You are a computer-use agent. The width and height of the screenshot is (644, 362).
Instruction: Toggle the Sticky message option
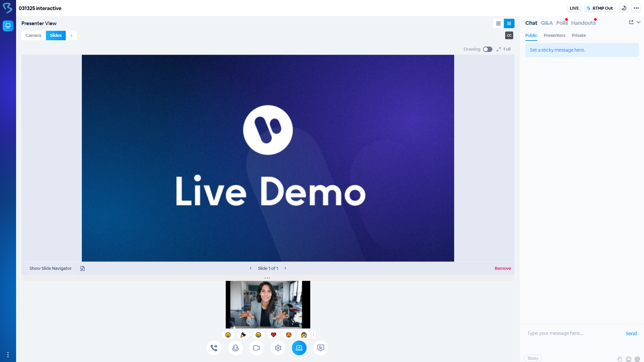click(533, 358)
